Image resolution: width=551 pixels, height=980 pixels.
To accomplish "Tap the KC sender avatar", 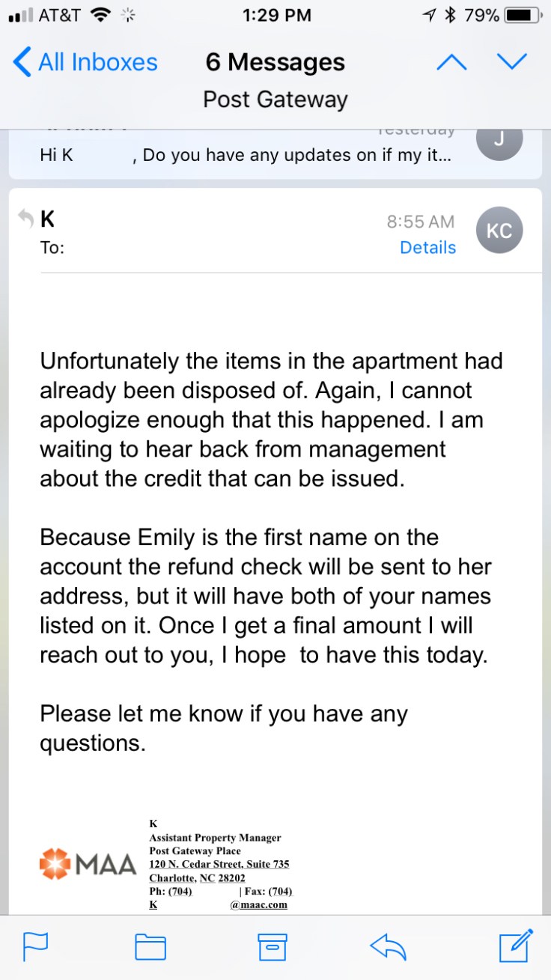I will point(499,231).
